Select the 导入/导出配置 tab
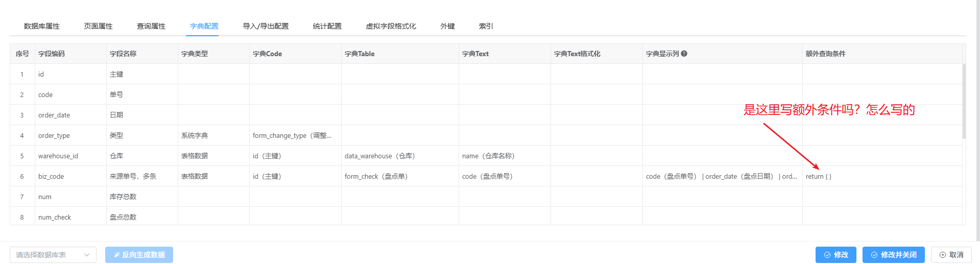The image size is (980, 264). point(266,26)
